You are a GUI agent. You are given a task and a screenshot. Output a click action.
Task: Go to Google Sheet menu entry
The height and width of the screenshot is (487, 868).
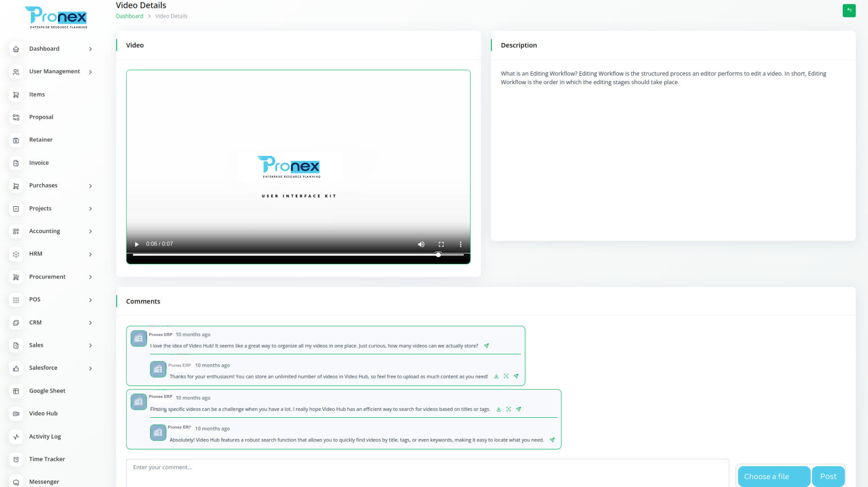48,391
